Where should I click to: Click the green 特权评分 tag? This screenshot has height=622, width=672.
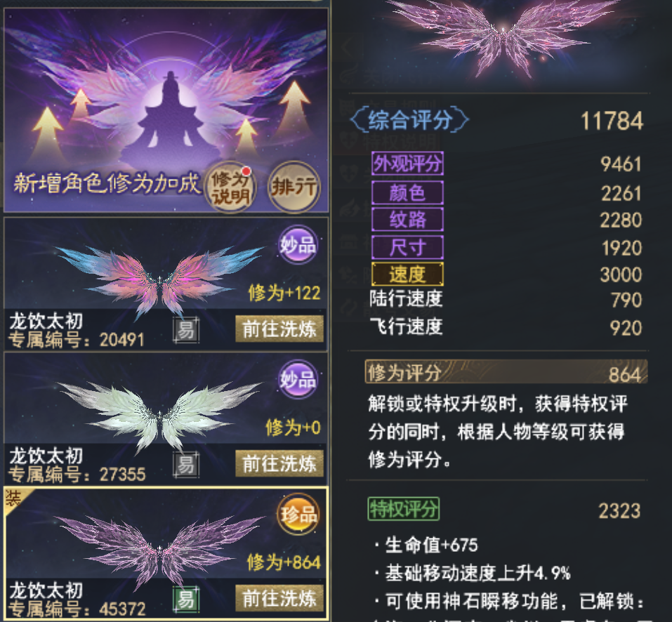click(404, 508)
